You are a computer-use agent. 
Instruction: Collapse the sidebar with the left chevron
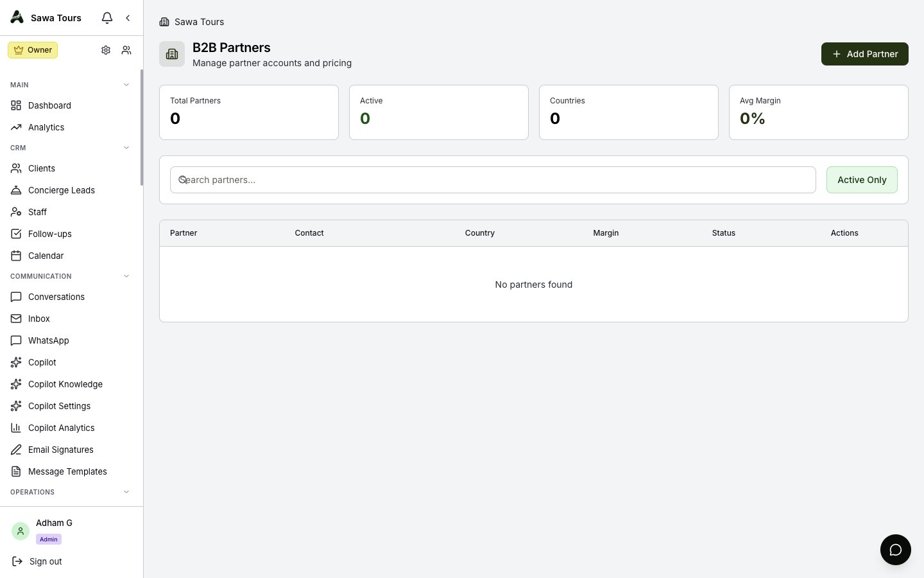[x=128, y=18]
